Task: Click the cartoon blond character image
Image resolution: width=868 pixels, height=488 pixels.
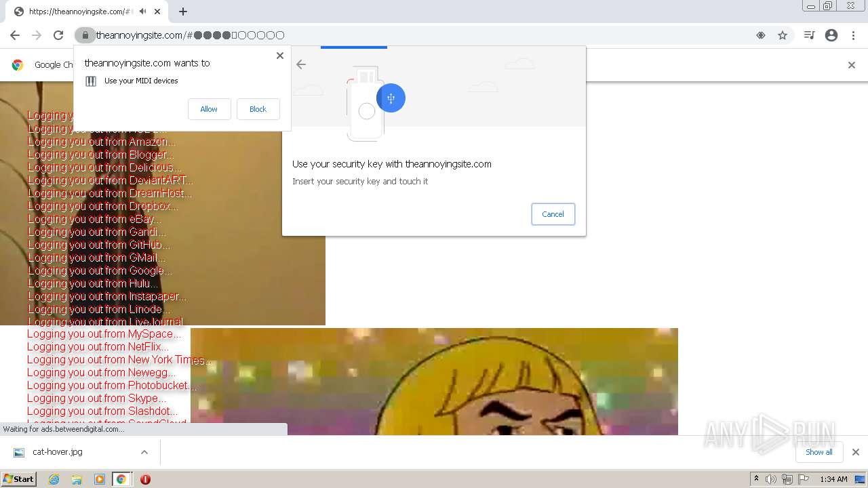Action: pyautogui.click(x=434, y=382)
